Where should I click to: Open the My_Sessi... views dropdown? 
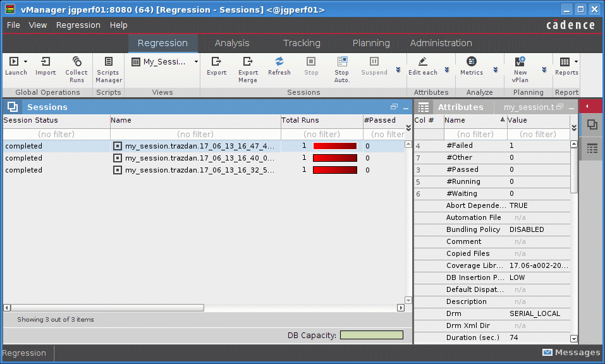tap(165, 62)
